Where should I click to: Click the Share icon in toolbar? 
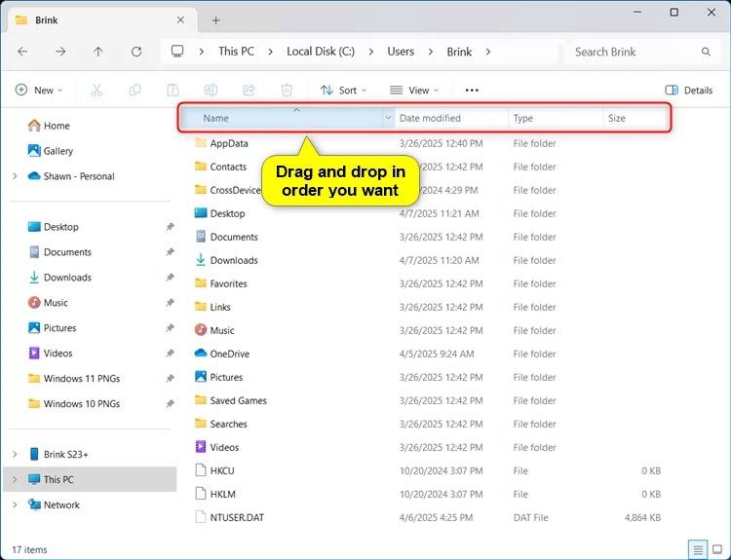249,91
